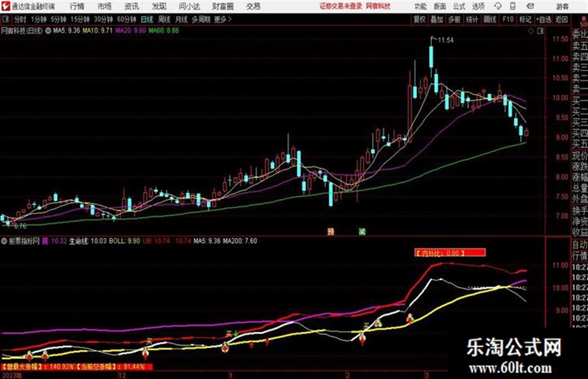The height and width of the screenshot is (379, 588).
Task: Open the 问小达 menu
Action: click(x=190, y=6)
